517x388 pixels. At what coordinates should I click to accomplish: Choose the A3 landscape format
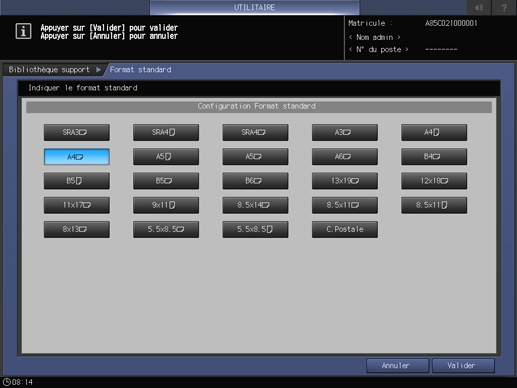[345, 132]
